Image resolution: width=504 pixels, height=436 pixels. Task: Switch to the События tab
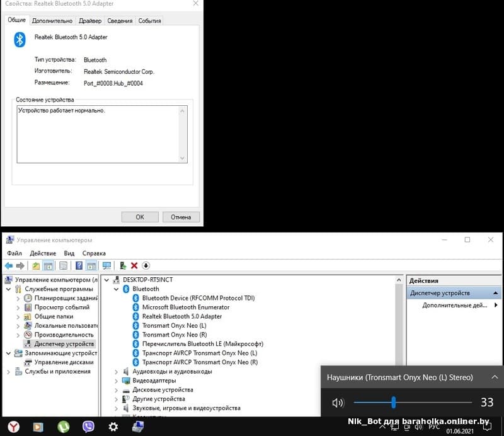(x=149, y=21)
